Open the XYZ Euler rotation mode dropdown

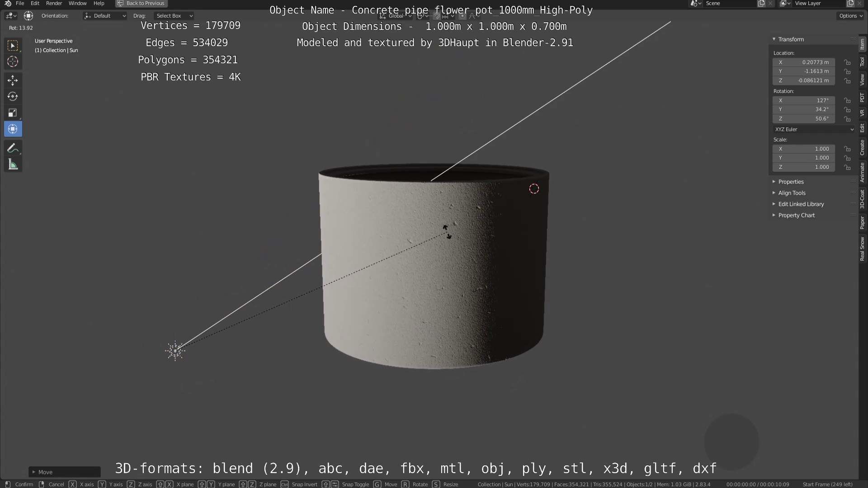[814, 129]
